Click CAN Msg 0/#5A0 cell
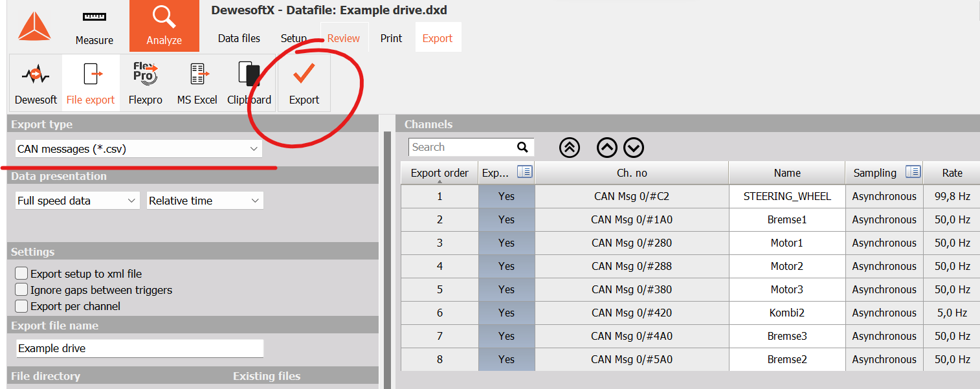Viewport: 980px width, 389px height. pos(632,359)
